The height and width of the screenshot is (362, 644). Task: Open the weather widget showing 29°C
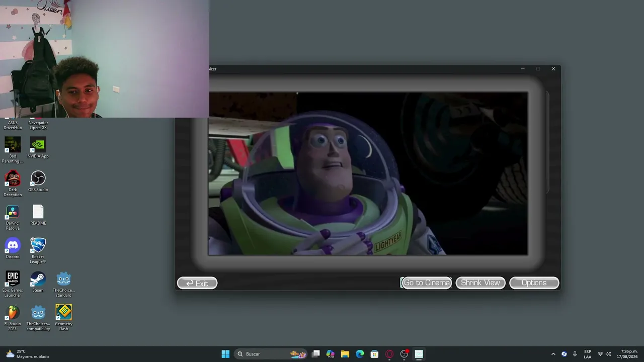click(x=28, y=354)
